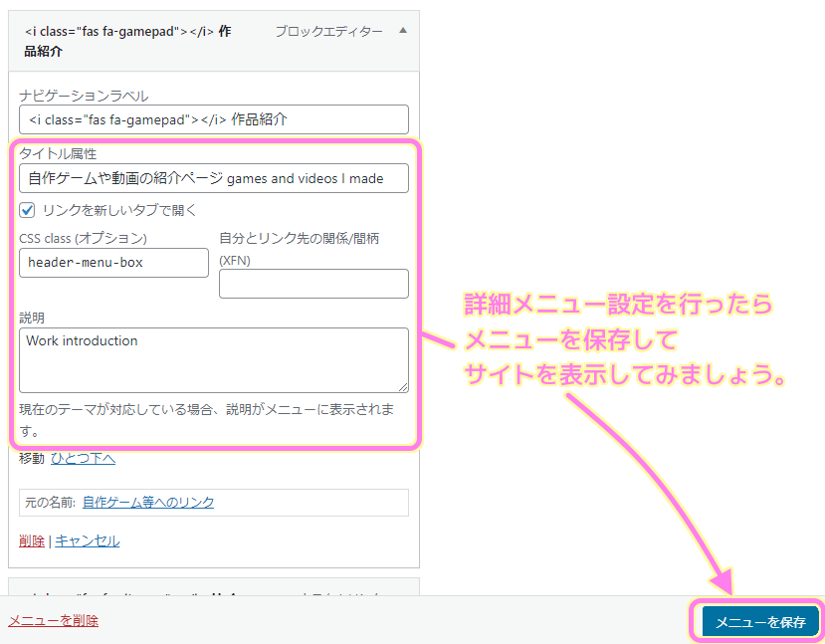This screenshot has height=644, width=825.
Task: Move item with ひとつ下へ link
Action: pos(84,459)
